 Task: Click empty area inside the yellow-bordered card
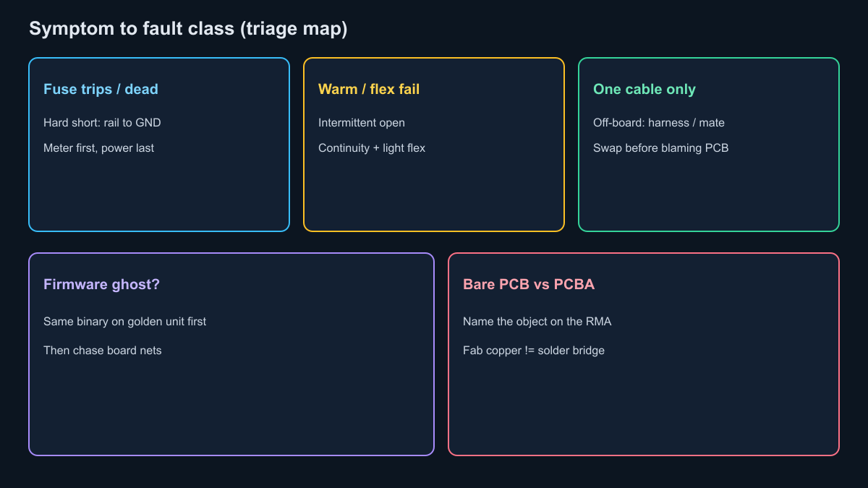434,195
